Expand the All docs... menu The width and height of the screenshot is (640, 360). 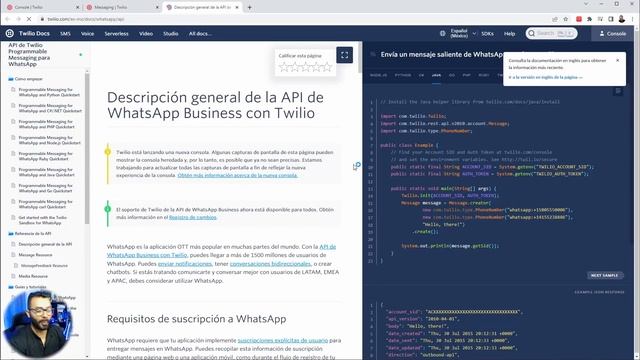tap(200, 33)
